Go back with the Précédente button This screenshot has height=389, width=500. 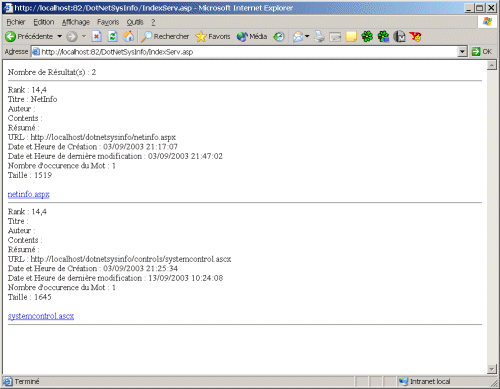29,36
